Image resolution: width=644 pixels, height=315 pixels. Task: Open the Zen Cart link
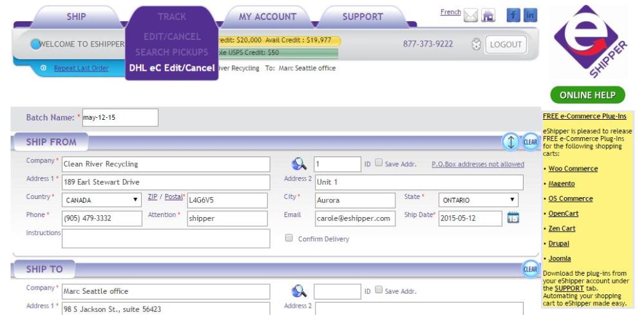(x=562, y=228)
